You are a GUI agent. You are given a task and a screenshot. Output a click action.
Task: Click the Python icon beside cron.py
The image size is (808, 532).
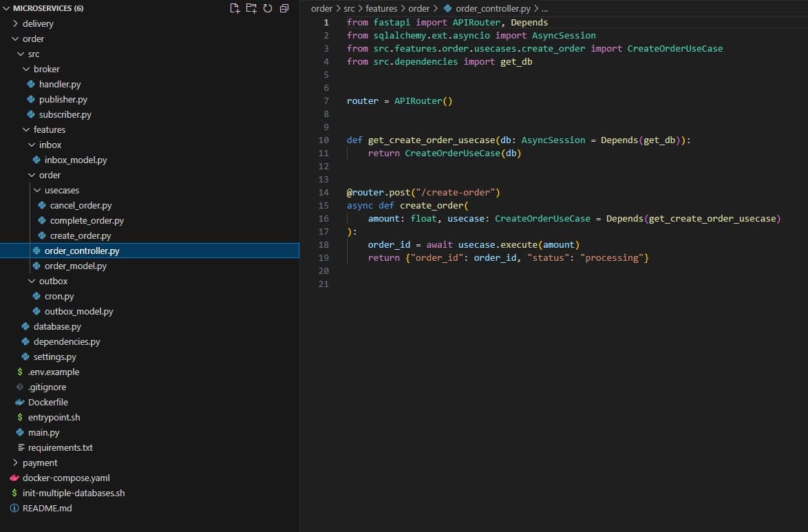(x=36, y=296)
